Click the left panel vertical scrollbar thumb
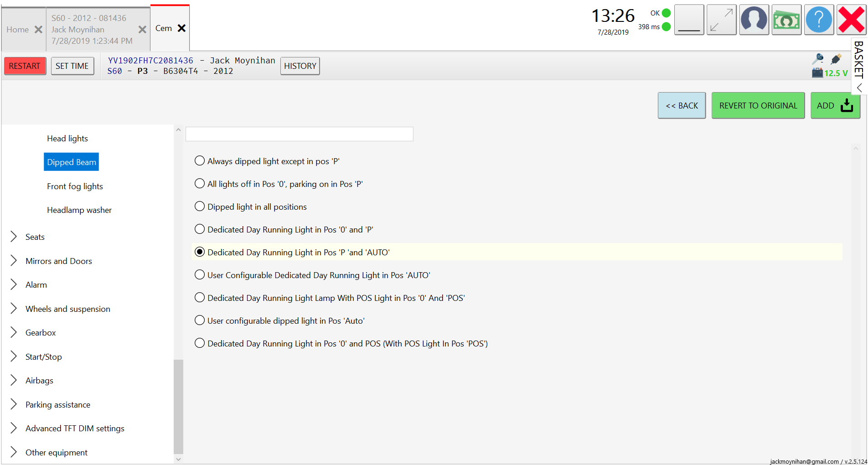 [x=178, y=407]
